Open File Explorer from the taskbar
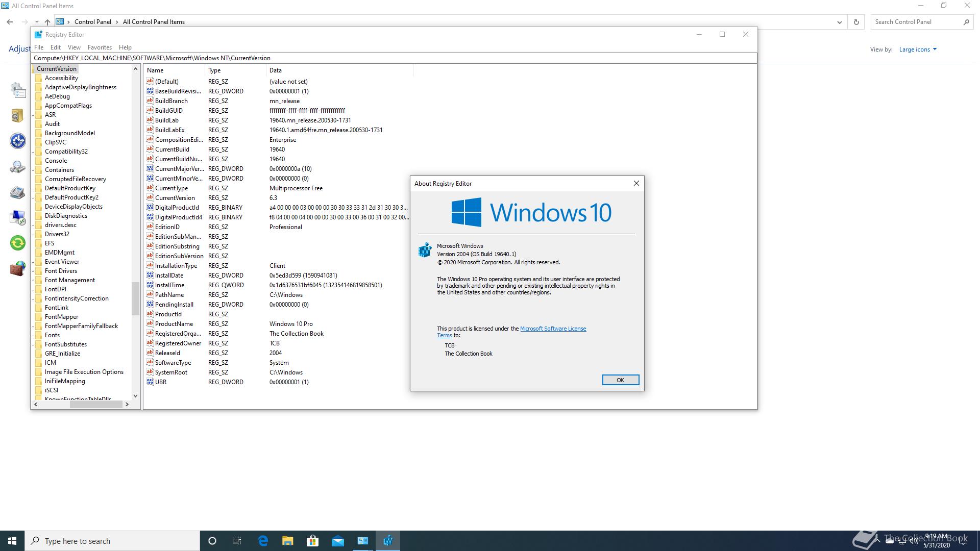The width and height of the screenshot is (980, 551). pyautogui.click(x=288, y=541)
